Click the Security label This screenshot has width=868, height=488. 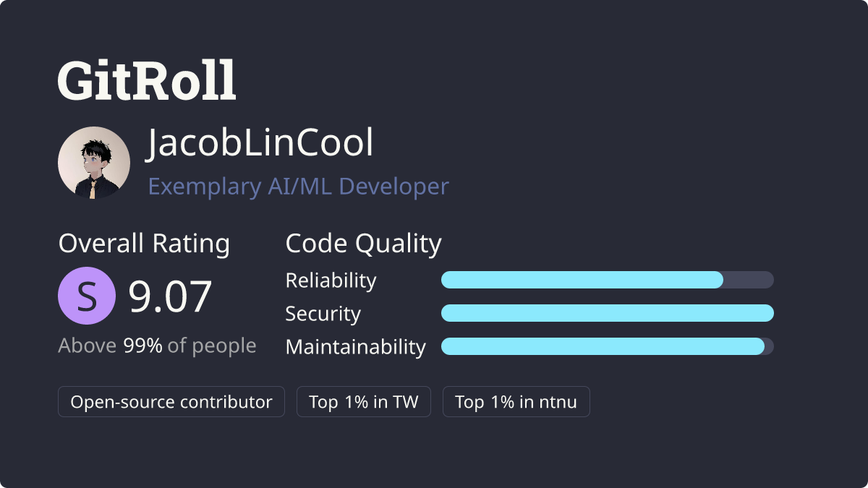tap(323, 314)
